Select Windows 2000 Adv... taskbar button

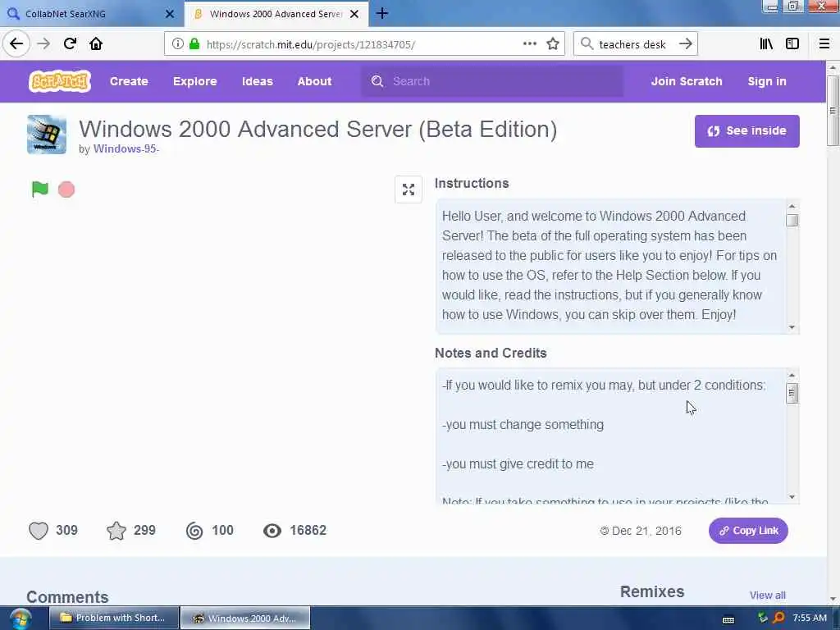(245, 619)
